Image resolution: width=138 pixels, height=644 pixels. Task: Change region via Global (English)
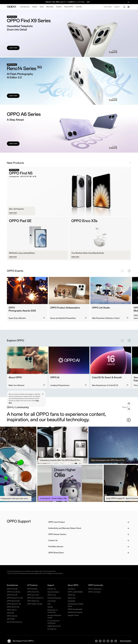125,641
